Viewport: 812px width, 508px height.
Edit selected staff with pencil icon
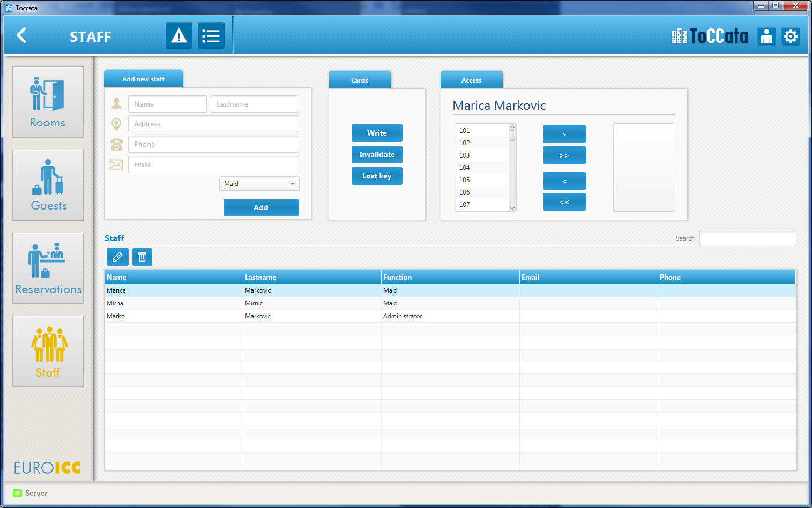pyautogui.click(x=117, y=257)
